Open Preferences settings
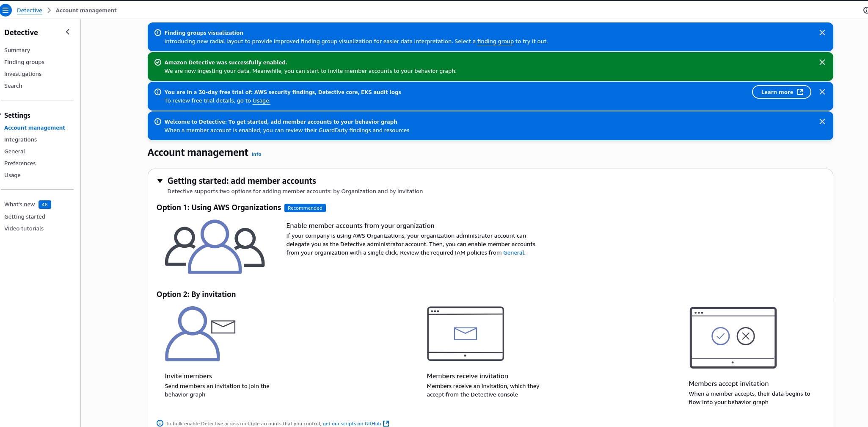The width and height of the screenshot is (868, 427). (20, 163)
